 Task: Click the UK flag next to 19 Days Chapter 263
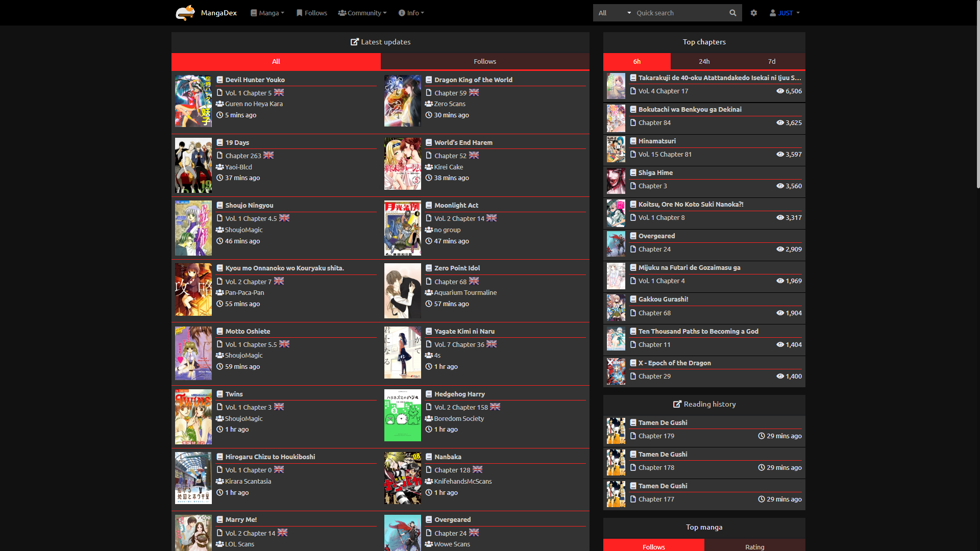pyautogui.click(x=268, y=155)
